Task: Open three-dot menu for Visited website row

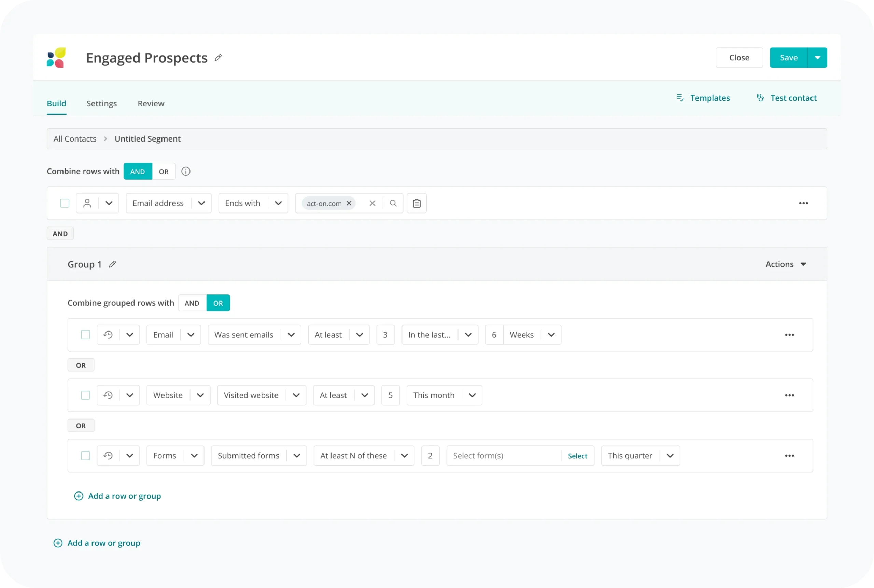Action: click(x=789, y=395)
